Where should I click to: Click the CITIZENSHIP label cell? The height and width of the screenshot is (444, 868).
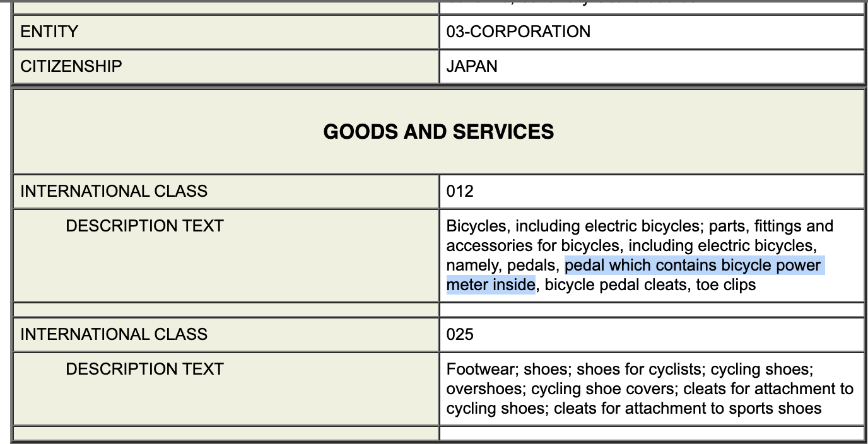(x=71, y=66)
